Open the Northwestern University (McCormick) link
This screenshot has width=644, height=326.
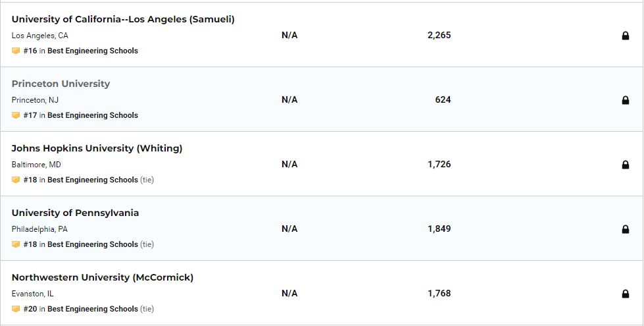[x=103, y=277]
